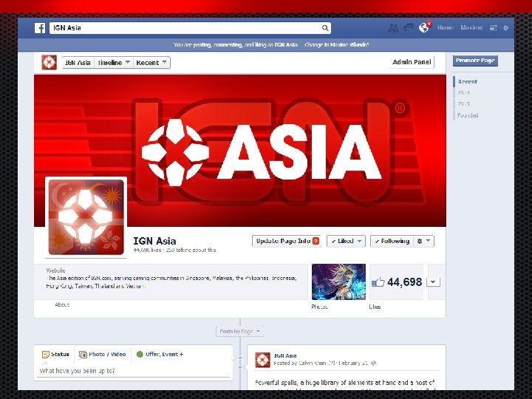Click Update Page Info button
Screen dimensions: 532x399
[x=287, y=241]
